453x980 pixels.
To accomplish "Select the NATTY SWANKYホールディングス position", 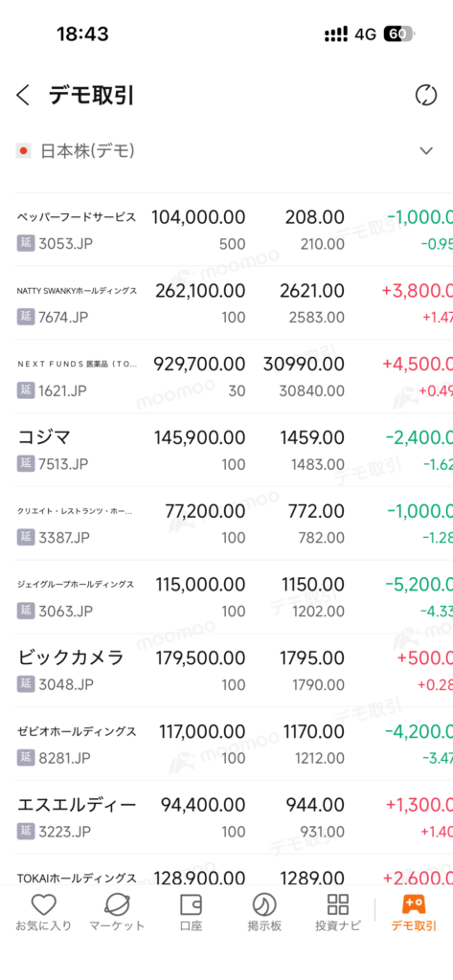I will pyautogui.click(x=226, y=303).
